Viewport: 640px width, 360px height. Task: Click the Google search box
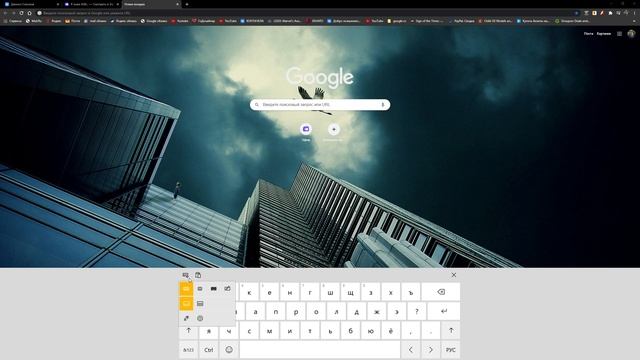coord(320,105)
